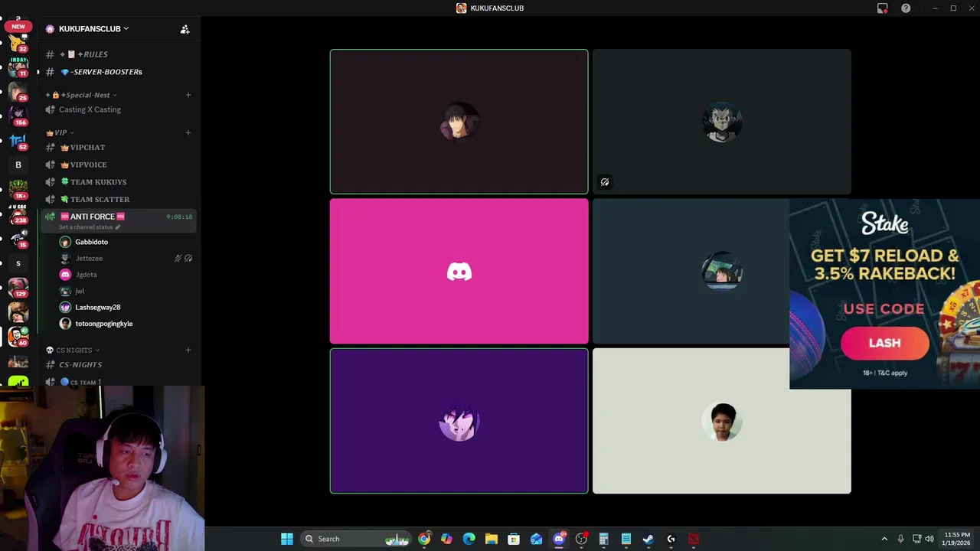Open the server with the 52 badge
The width and height of the screenshot is (980, 551).
[18, 141]
